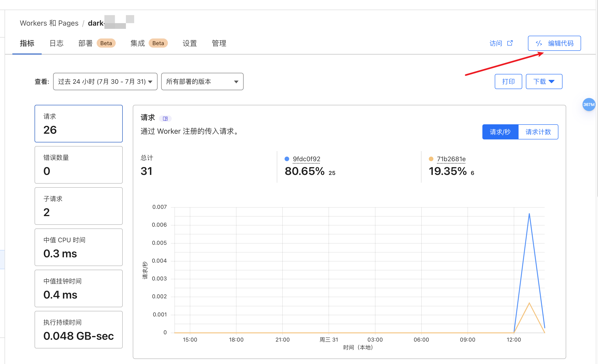Screen dimensions: 598x364
Task: Expand the 下载 dropdown button
Action: (x=544, y=81)
